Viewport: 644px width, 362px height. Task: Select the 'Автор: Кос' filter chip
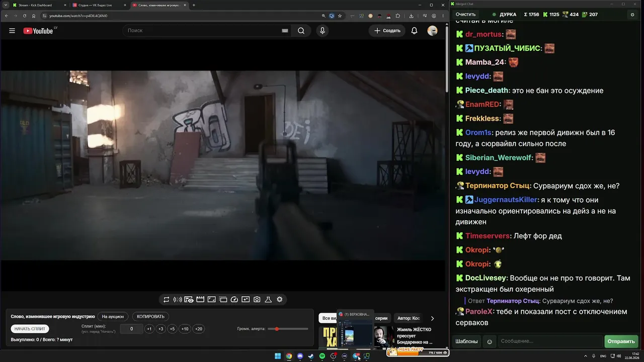click(x=409, y=318)
